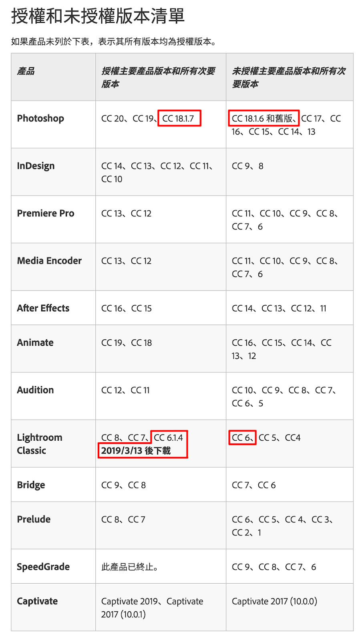Click the bold 2019/3/13 後下載 text

(136, 451)
